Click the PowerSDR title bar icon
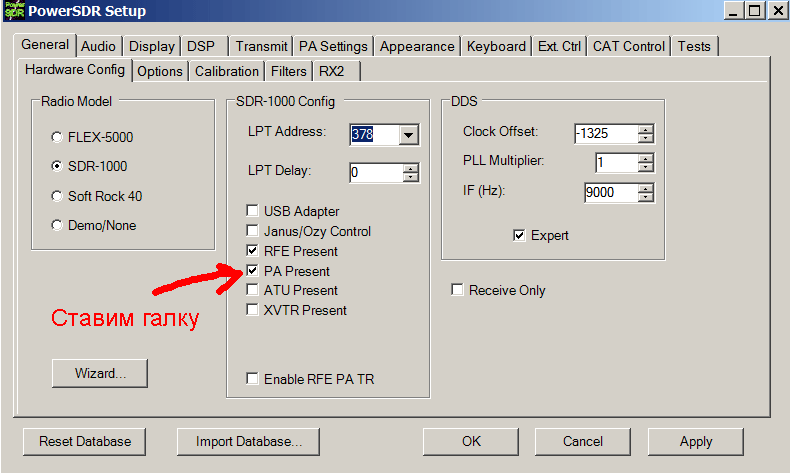This screenshot has width=790, height=473. point(13,11)
